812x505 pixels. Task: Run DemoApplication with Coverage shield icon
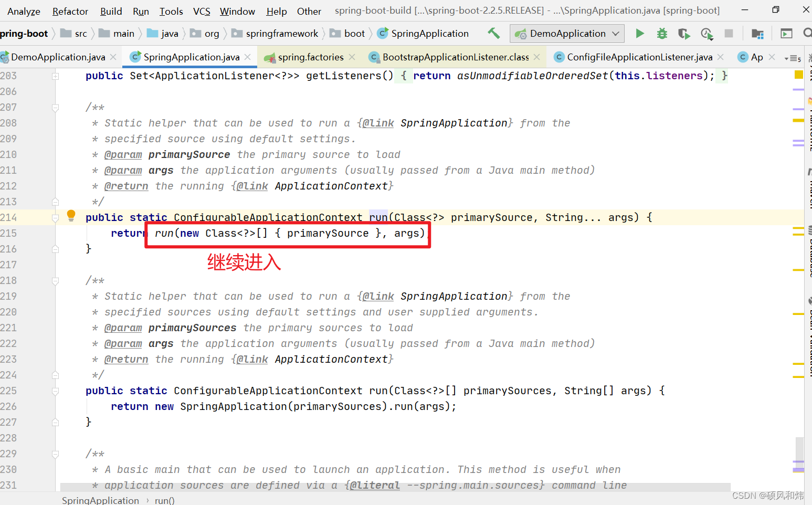(684, 34)
